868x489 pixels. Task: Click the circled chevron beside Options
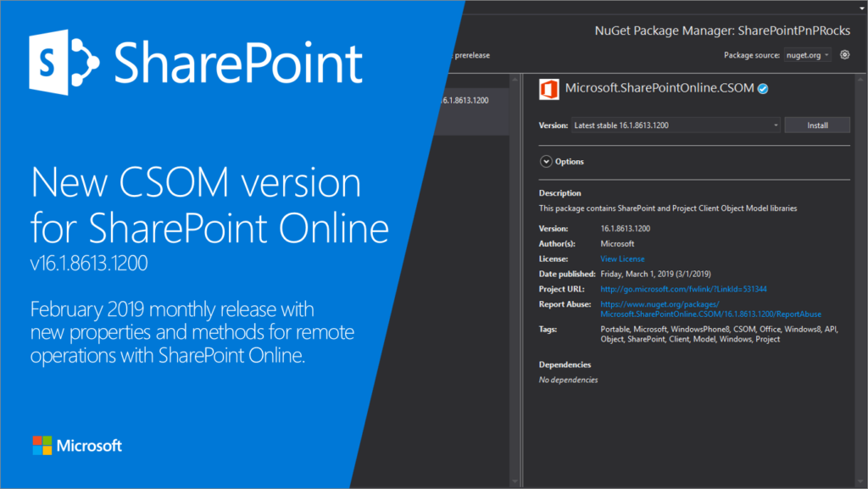click(x=546, y=161)
